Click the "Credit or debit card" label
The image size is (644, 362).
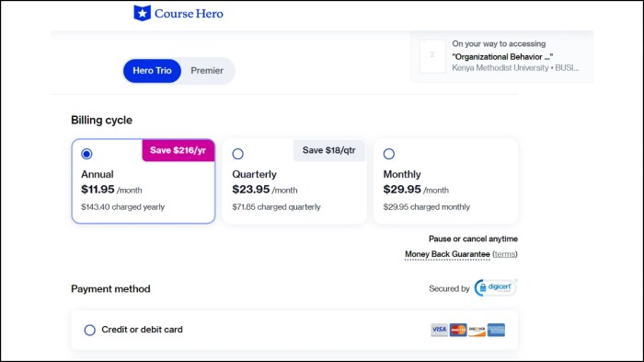[142, 330]
